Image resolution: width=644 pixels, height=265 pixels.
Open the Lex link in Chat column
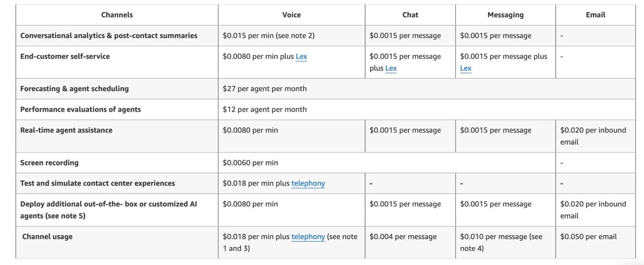click(x=391, y=69)
